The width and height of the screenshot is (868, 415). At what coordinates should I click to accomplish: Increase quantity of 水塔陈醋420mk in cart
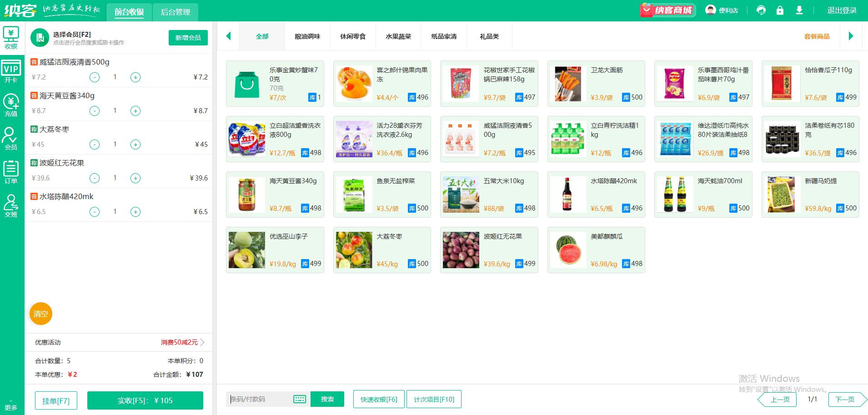coord(135,212)
